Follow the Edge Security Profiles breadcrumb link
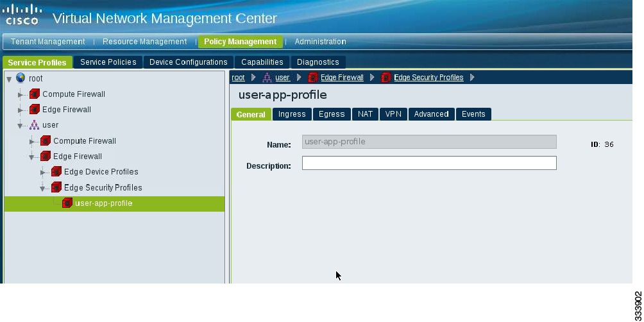The height and width of the screenshot is (322, 644). (x=428, y=77)
